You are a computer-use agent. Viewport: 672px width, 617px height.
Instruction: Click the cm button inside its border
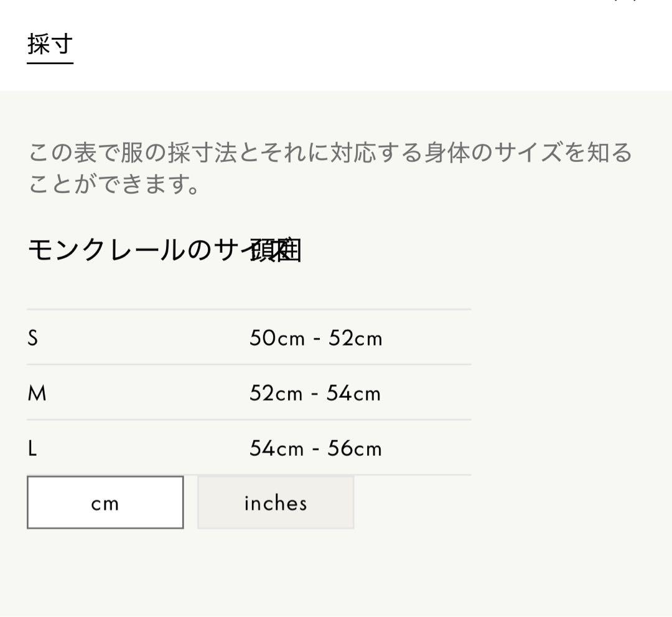tap(104, 502)
